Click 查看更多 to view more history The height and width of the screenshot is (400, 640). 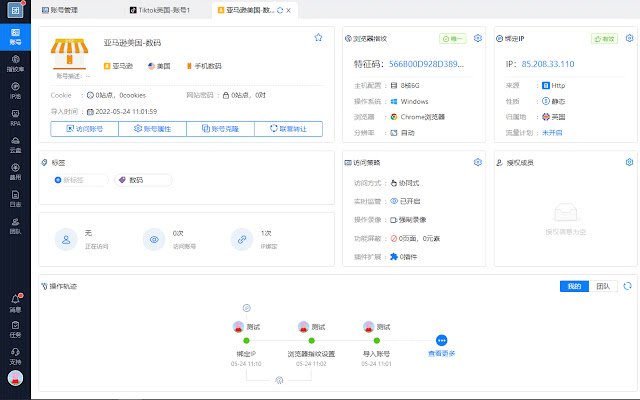click(442, 353)
